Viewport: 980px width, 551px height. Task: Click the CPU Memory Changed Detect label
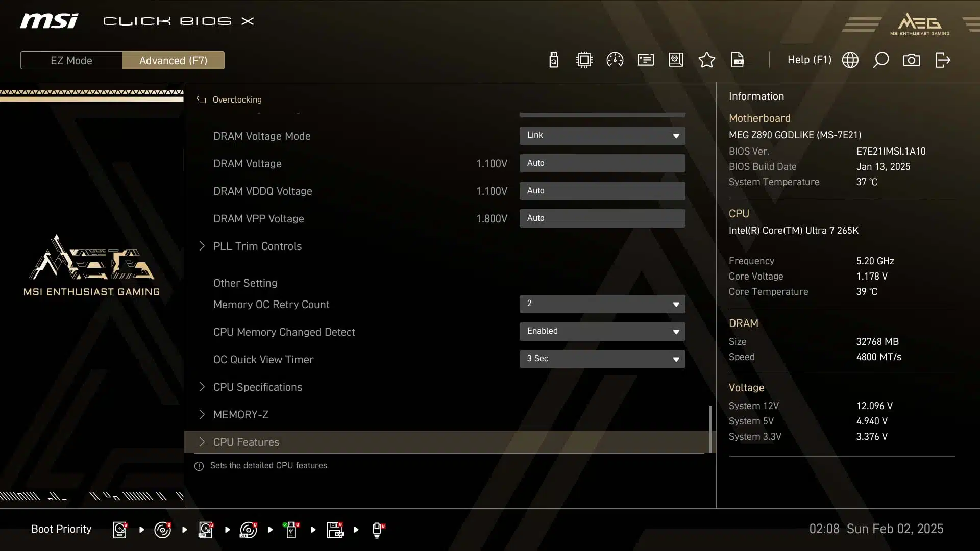(284, 332)
